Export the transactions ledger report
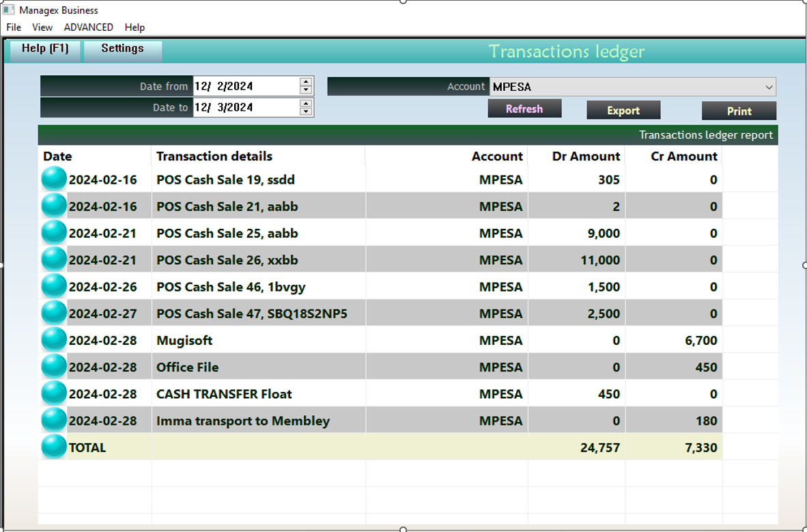This screenshot has height=532, width=807. coord(623,110)
